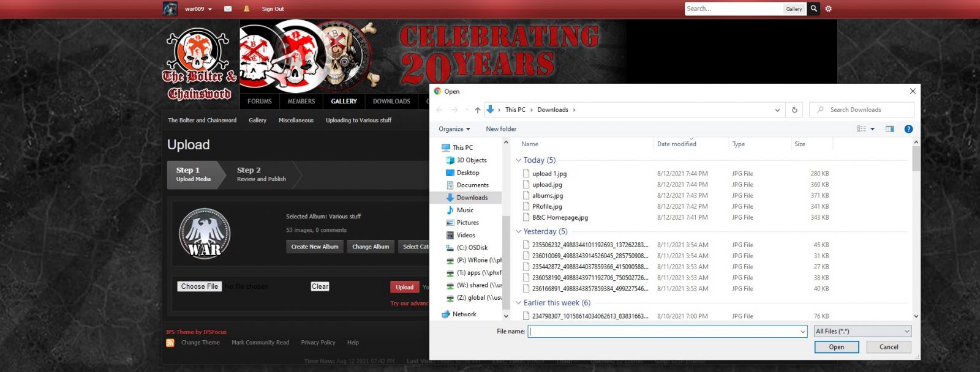Select the Downloads folder in the sidebar
The height and width of the screenshot is (372, 980).
(x=472, y=198)
